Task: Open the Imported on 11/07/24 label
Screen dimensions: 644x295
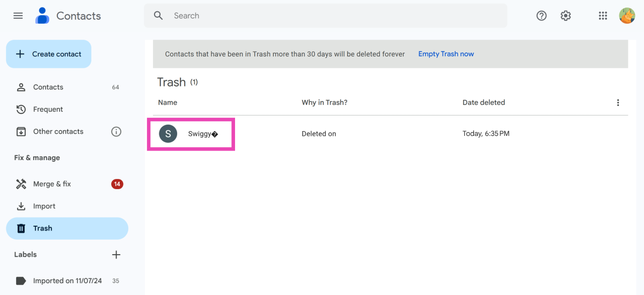Action: coord(66,280)
